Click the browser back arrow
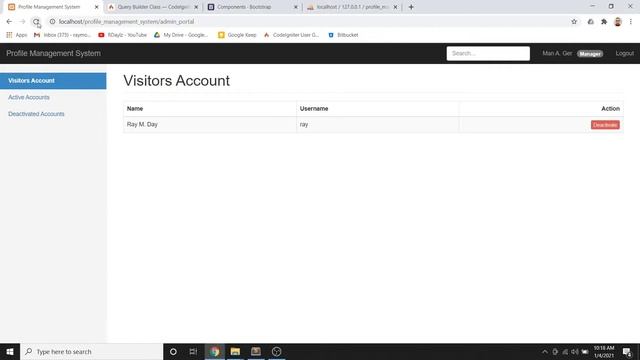This screenshot has height=360, width=640. pos(9,22)
